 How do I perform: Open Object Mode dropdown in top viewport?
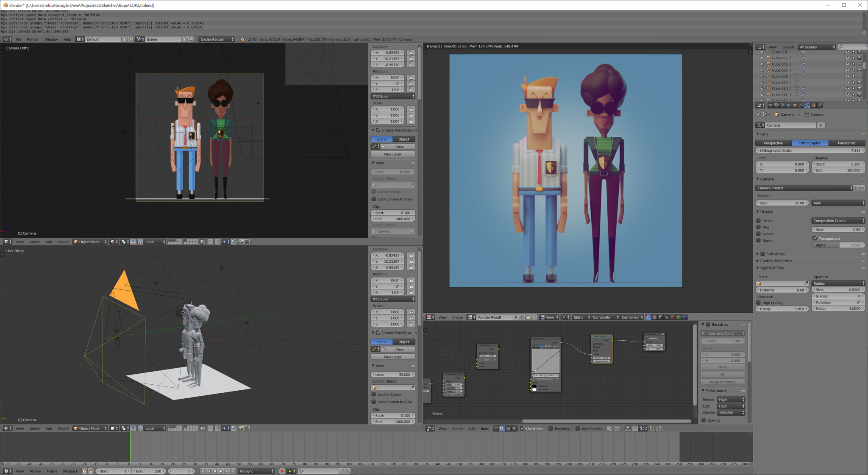[x=90, y=242]
